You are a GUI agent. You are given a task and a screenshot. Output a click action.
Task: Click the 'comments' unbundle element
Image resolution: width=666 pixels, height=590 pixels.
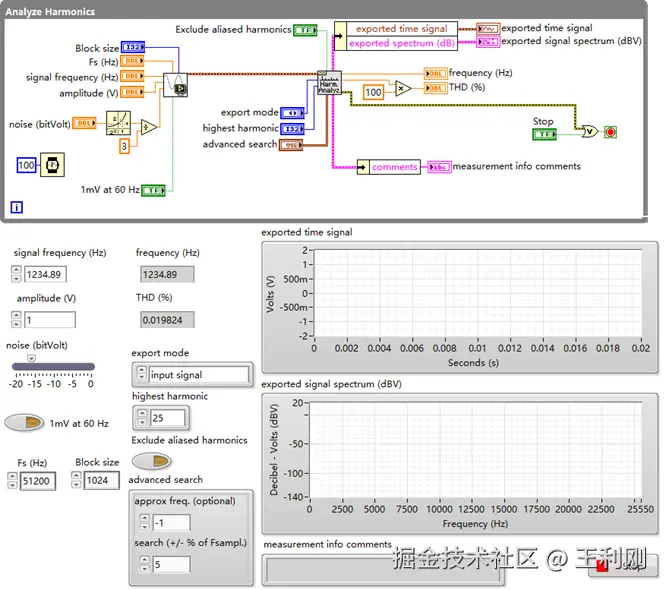(395, 167)
